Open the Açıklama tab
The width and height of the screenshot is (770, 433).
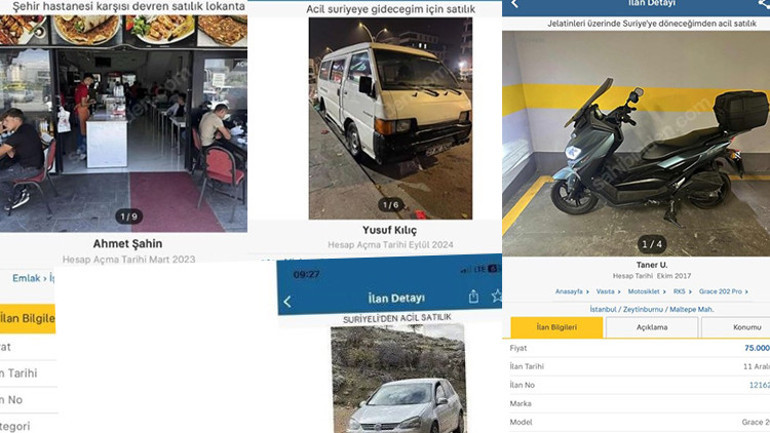tap(652, 327)
